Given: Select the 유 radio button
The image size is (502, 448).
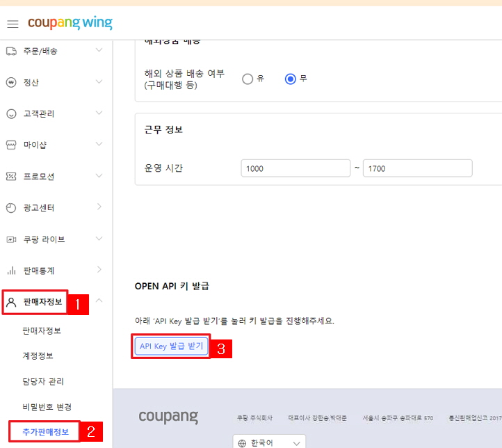Looking at the screenshot, I should (x=248, y=79).
